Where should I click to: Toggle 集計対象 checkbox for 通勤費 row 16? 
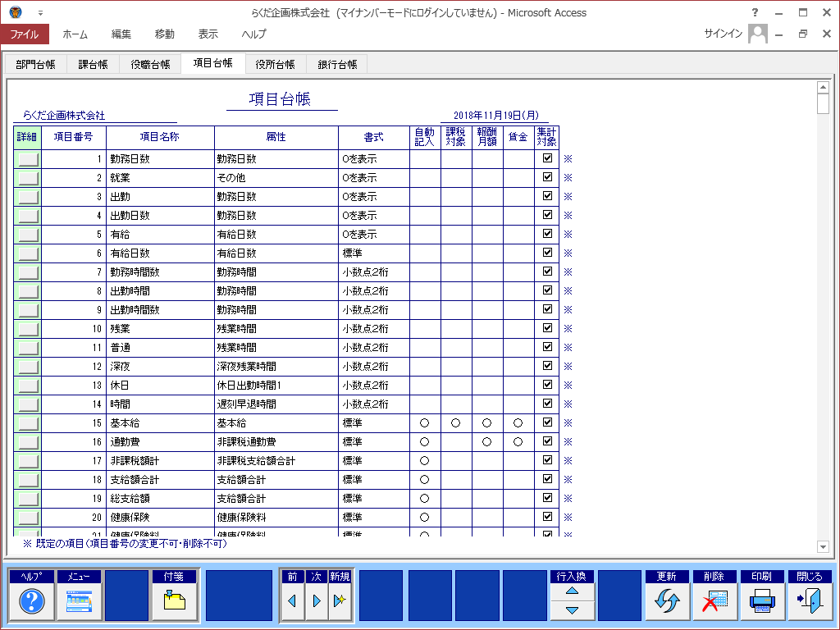[547, 441]
